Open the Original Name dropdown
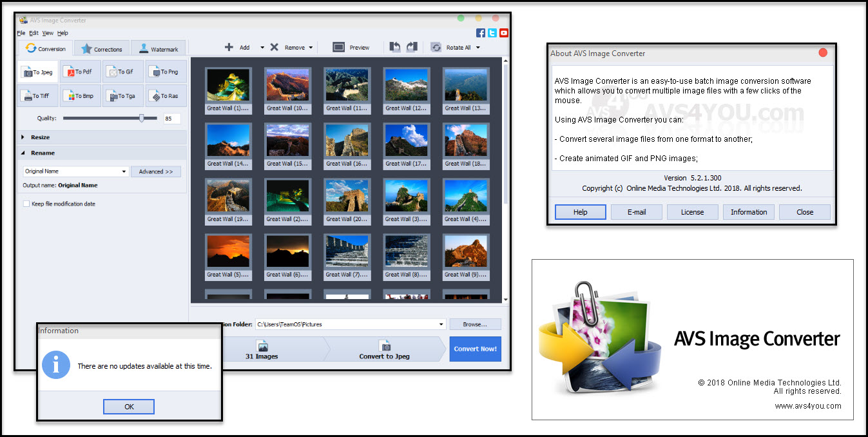The image size is (868, 437). coord(76,171)
